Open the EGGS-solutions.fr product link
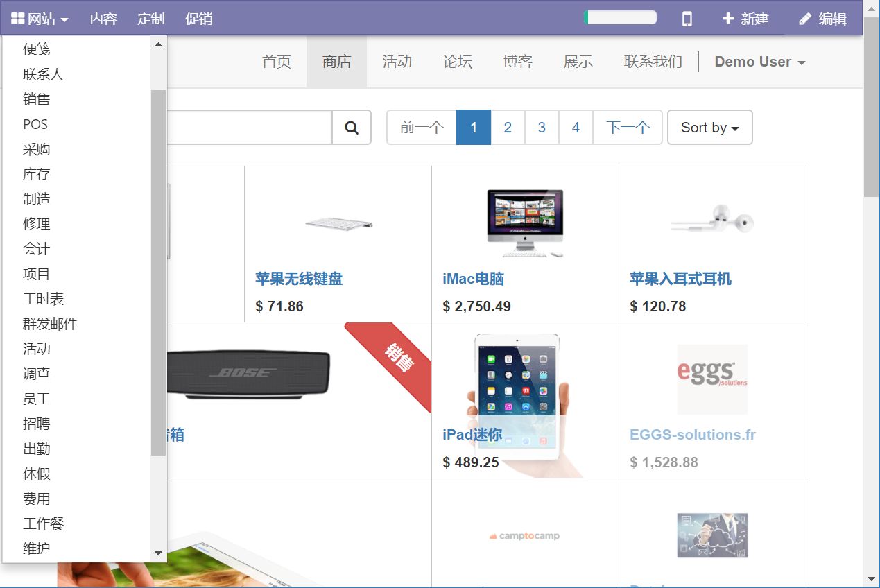The height and width of the screenshot is (588, 880). point(693,435)
